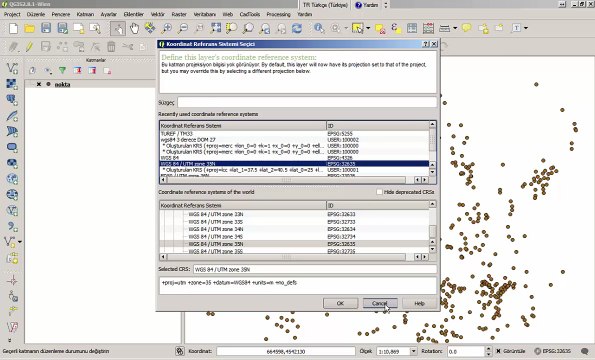
Task: Create a new project with the blank page icon
Action: [x=13, y=28]
